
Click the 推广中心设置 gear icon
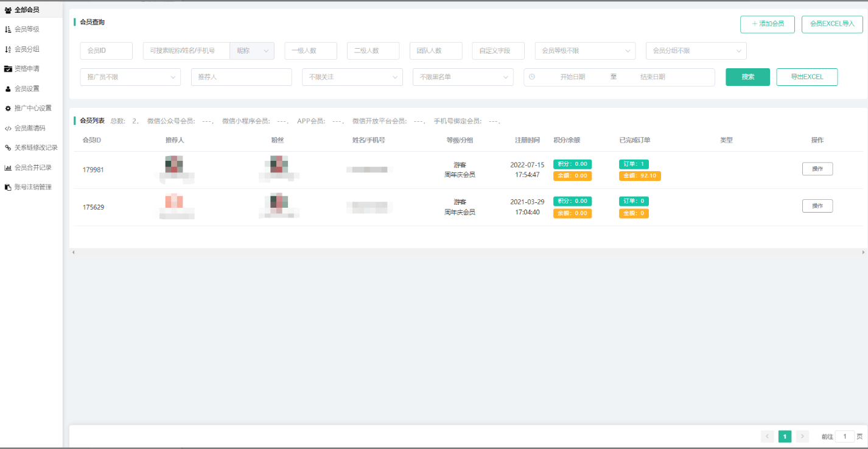pyautogui.click(x=8, y=108)
